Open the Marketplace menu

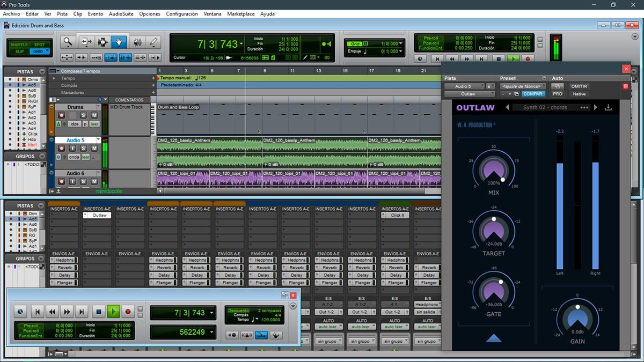pos(241,14)
